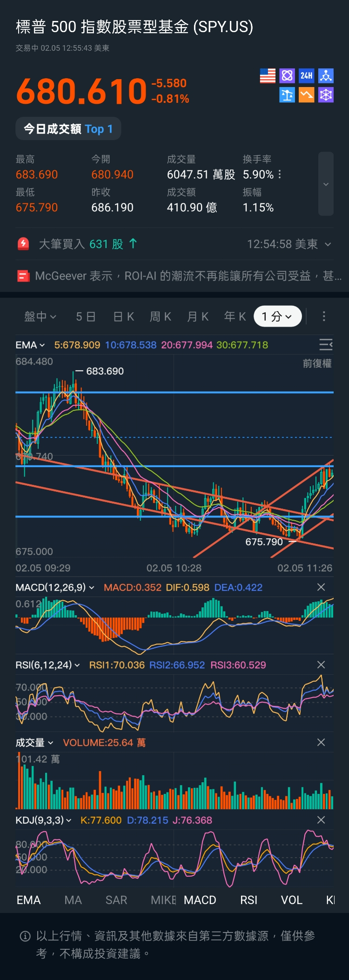Switch chart to 周K view
Image resolution: width=349 pixels, height=980 pixels.
(161, 316)
